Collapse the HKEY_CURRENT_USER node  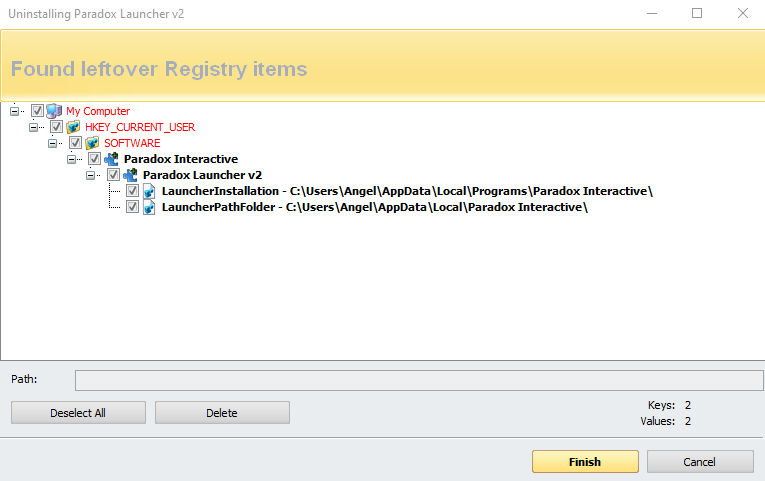click(34, 127)
